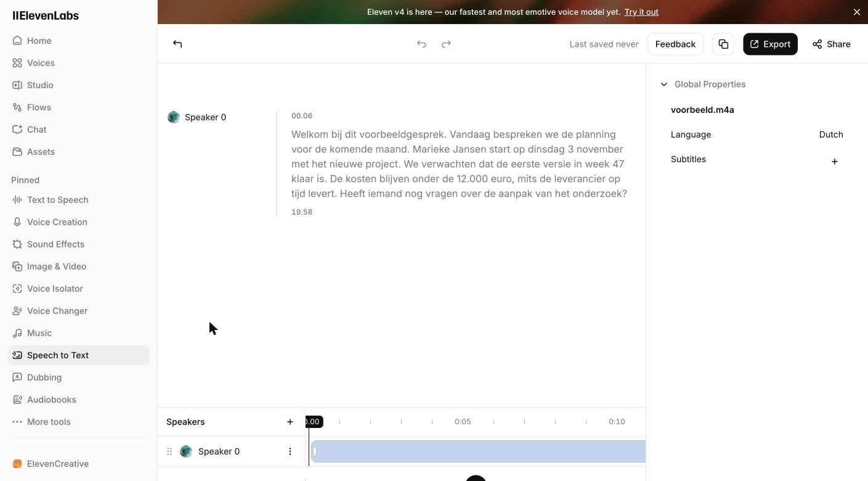
Task: Click the Voice Isolator icon
Action: point(17,289)
